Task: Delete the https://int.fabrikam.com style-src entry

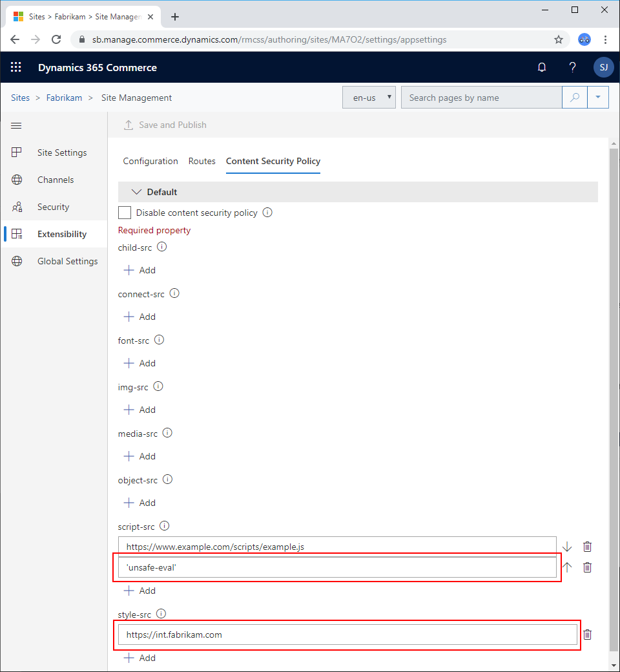Action: 586,635
